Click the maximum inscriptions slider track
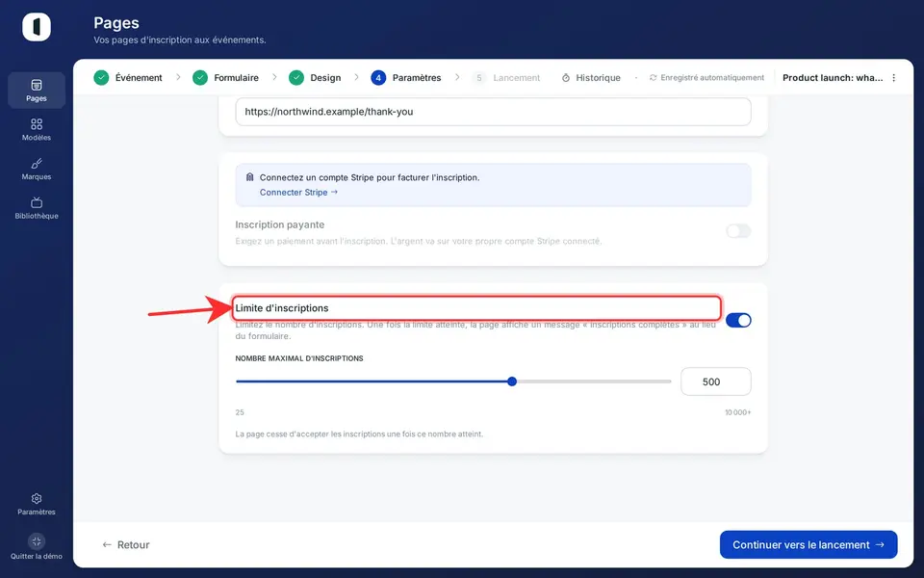 [453, 381]
